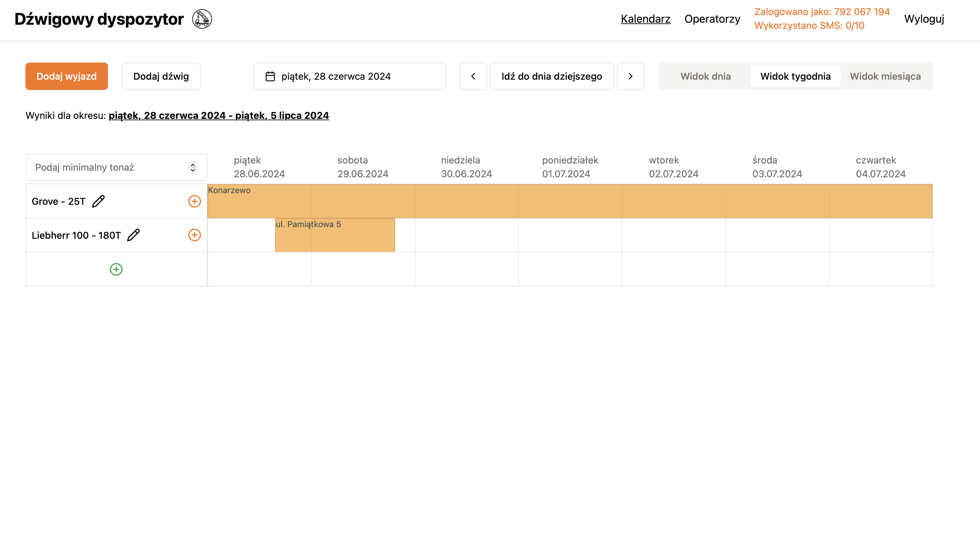Edit the Grove - 25T crane with pencil icon
This screenshot has height=560, width=980.
pos(99,201)
